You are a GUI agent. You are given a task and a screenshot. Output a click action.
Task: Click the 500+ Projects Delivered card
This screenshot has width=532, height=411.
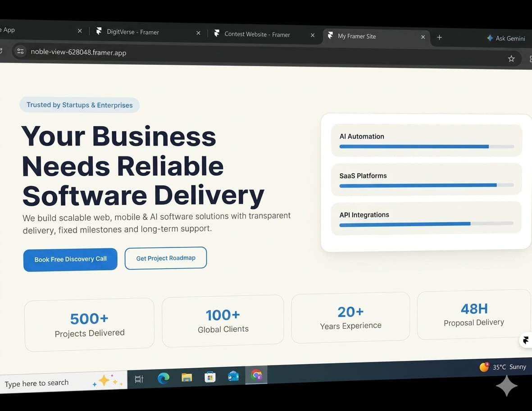(90, 325)
